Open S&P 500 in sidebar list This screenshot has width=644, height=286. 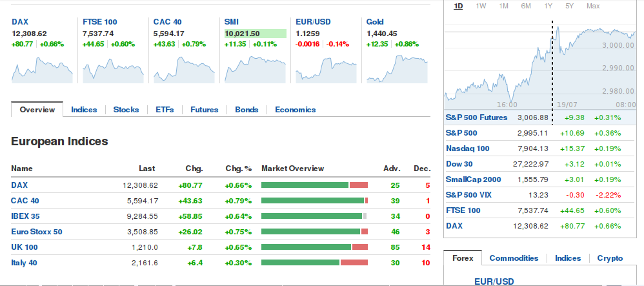coord(461,133)
